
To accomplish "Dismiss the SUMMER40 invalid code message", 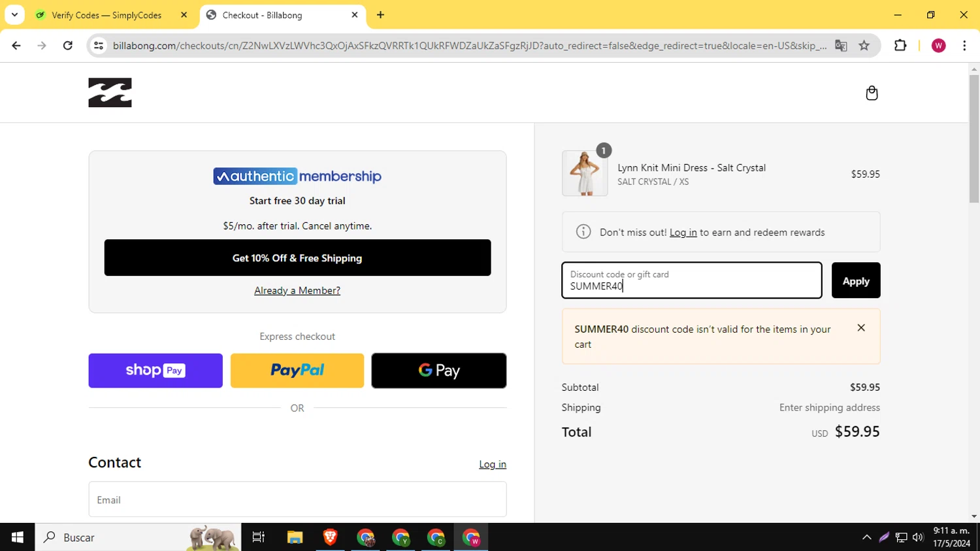I will [861, 328].
